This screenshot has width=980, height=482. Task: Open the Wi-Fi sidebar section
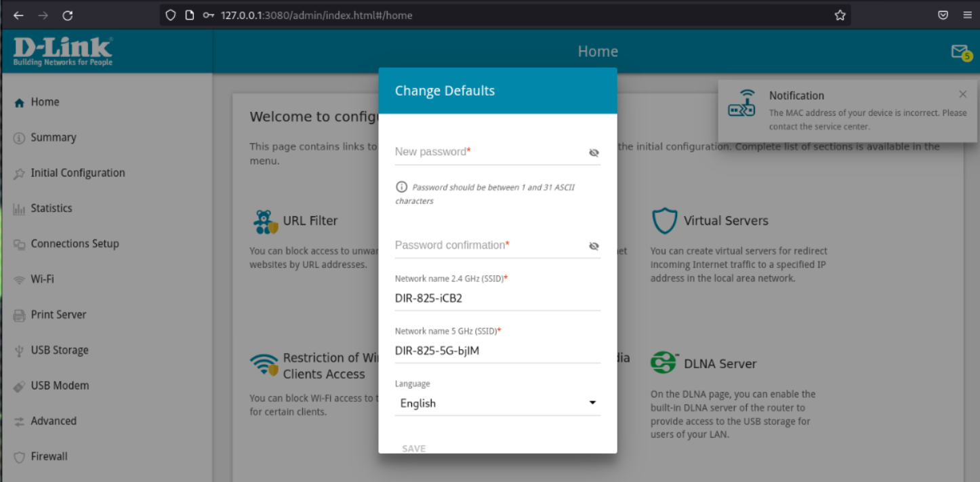click(42, 279)
